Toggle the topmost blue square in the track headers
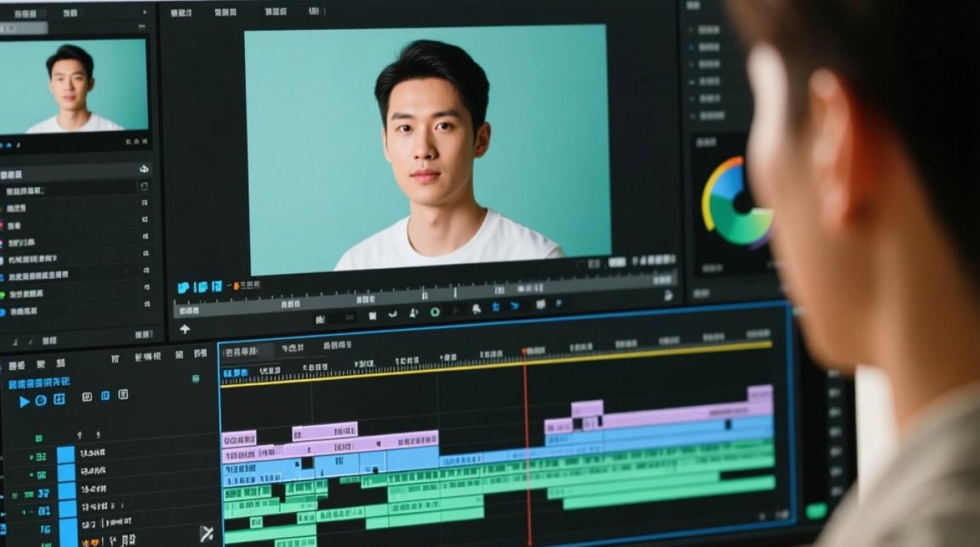 tap(66, 455)
